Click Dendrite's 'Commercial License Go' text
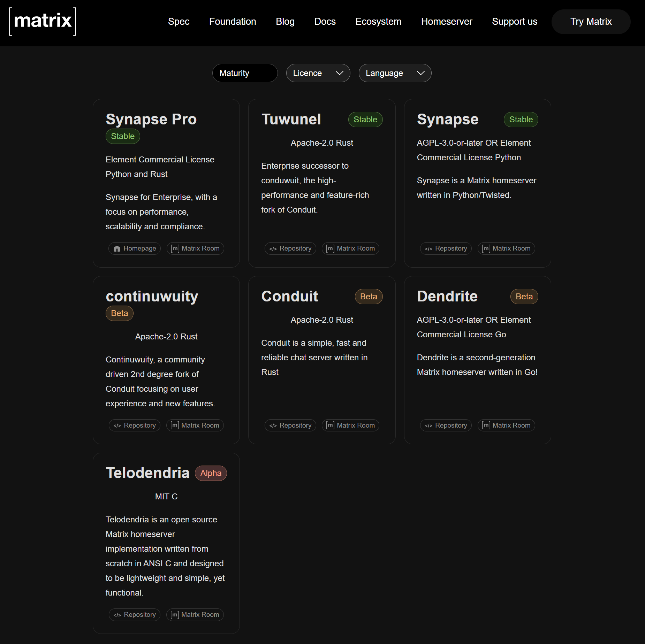645x644 pixels. (462, 335)
